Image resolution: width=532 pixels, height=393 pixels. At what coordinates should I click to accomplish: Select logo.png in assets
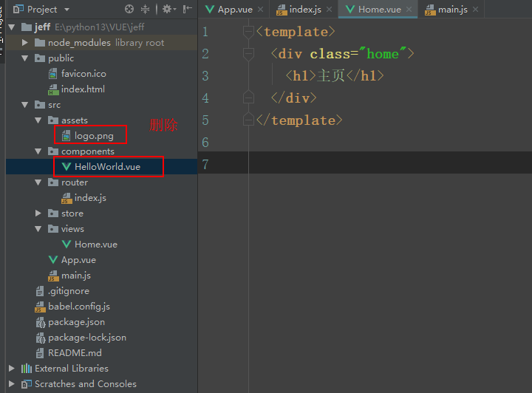pyautogui.click(x=94, y=136)
